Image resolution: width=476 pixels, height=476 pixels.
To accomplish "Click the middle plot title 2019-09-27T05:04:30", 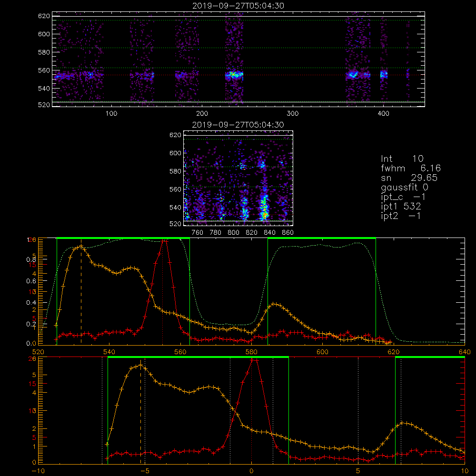I will [238, 125].
